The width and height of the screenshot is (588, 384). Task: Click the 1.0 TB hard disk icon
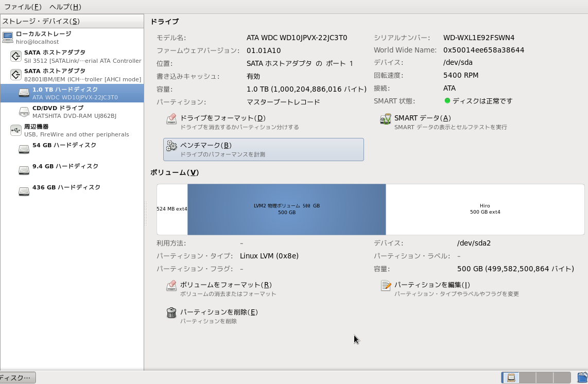(24, 93)
